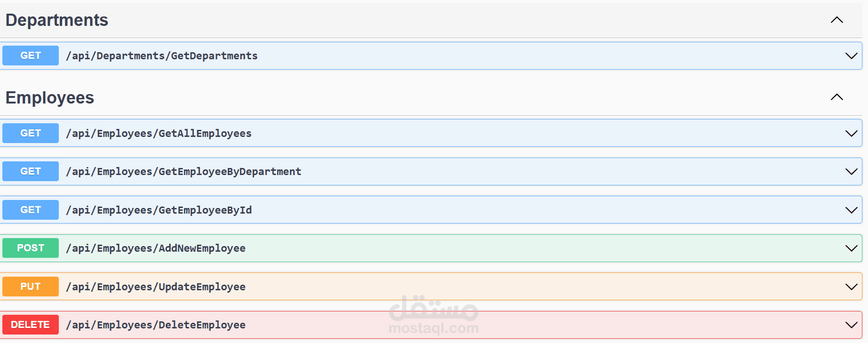
Task: Expand the GetEmployeeByDepartment endpoint arrow
Action: click(x=851, y=171)
